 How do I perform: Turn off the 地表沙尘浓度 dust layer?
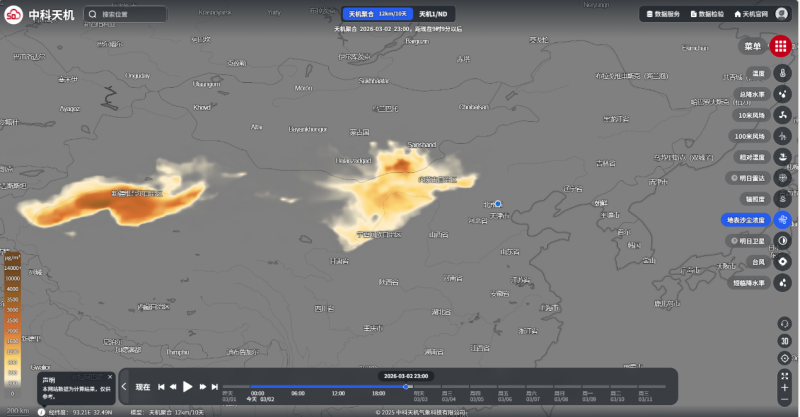point(782,220)
